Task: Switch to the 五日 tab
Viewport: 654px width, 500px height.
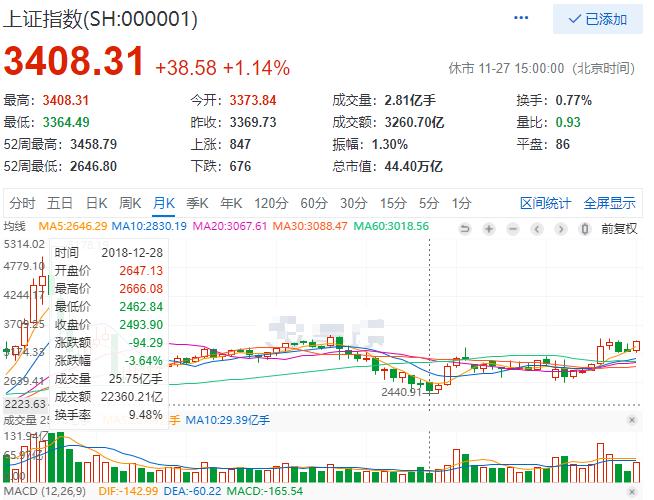Action: click(x=60, y=203)
